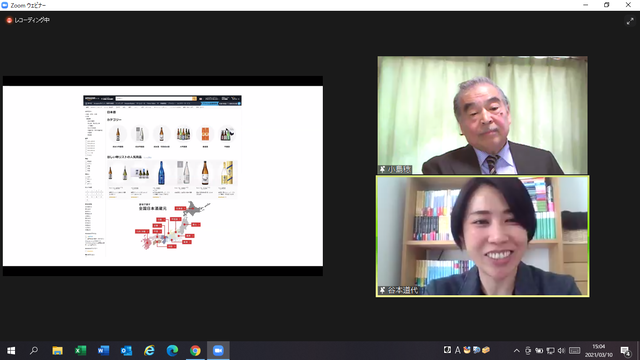Open the touch keyboard tray icon
This screenshot has height=360, width=640.
click(x=574, y=351)
